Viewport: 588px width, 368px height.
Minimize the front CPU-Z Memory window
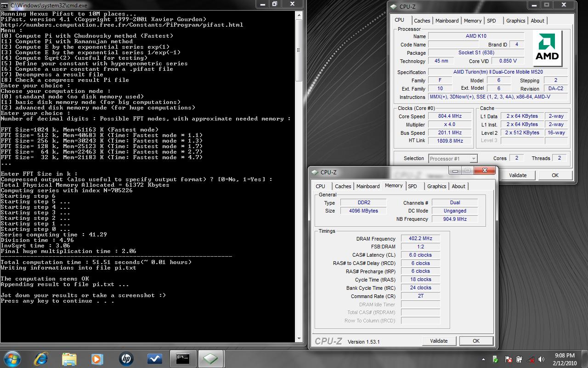[456, 170]
